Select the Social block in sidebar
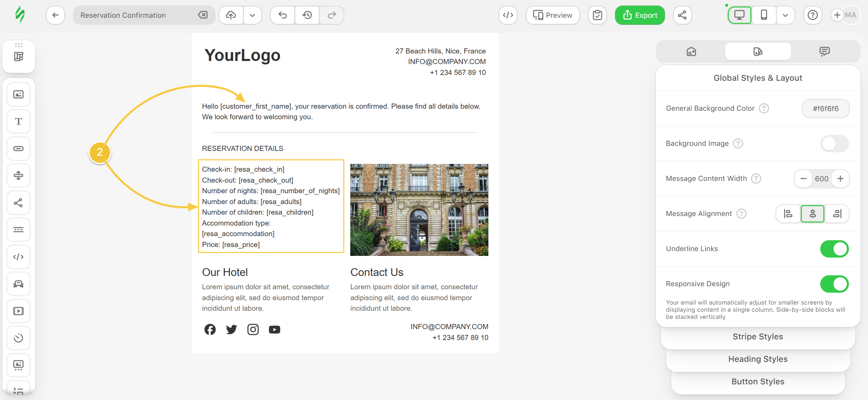Viewport: 868px width, 400px height. tap(19, 203)
